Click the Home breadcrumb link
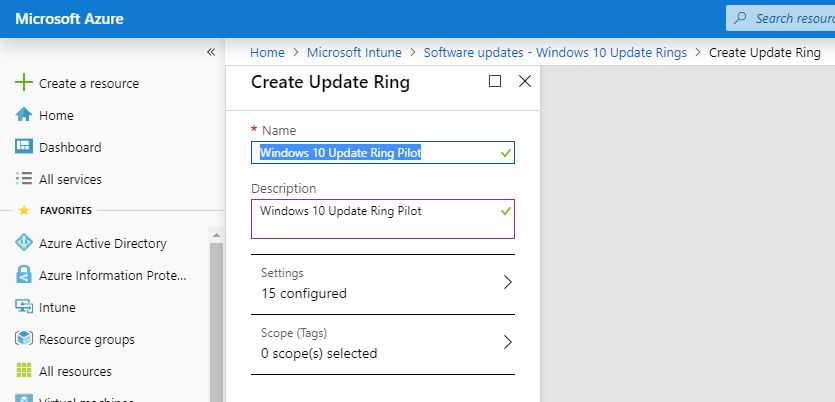835x402 pixels. point(267,52)
